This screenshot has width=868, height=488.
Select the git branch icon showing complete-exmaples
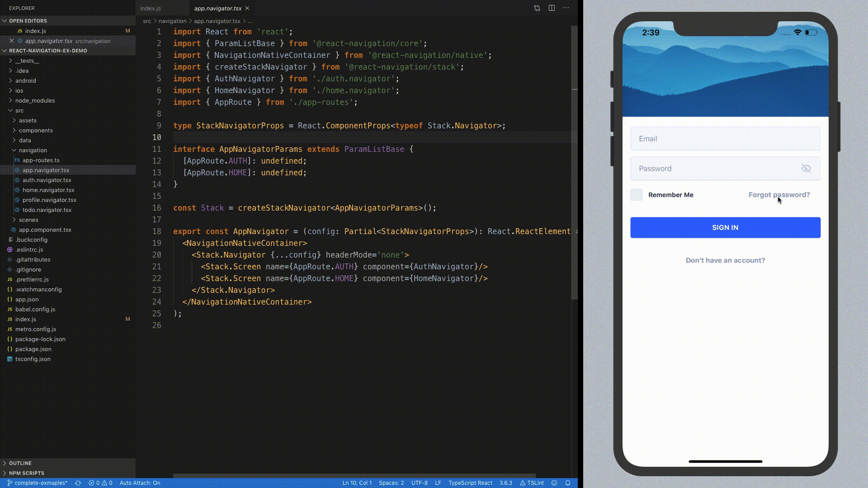tap(36, 483)
